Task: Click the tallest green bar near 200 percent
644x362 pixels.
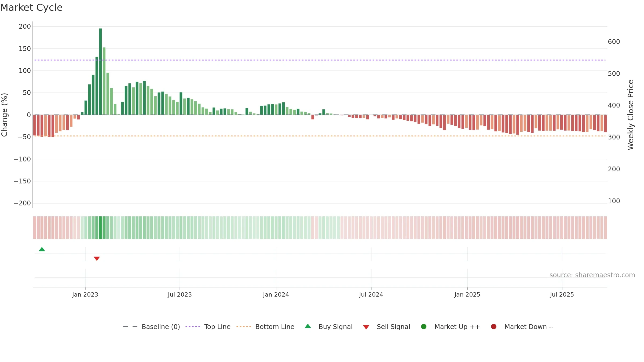Action: pos(100,72)
